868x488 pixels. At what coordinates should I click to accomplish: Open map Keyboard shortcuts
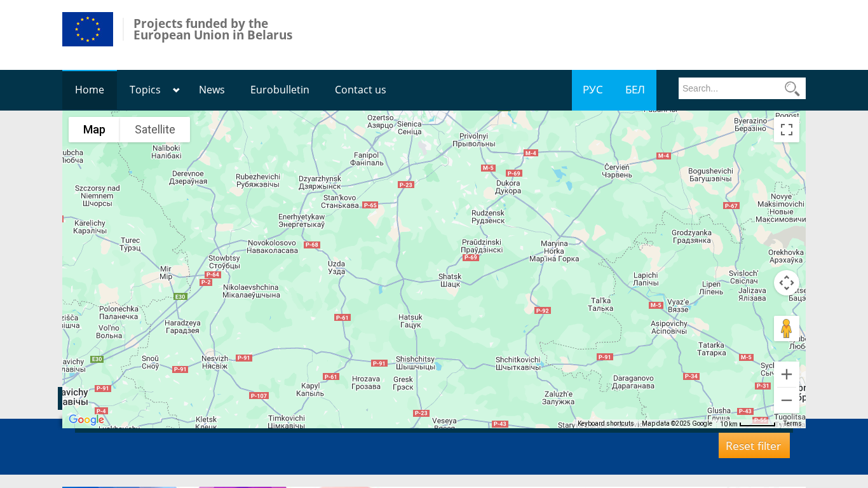606,424
